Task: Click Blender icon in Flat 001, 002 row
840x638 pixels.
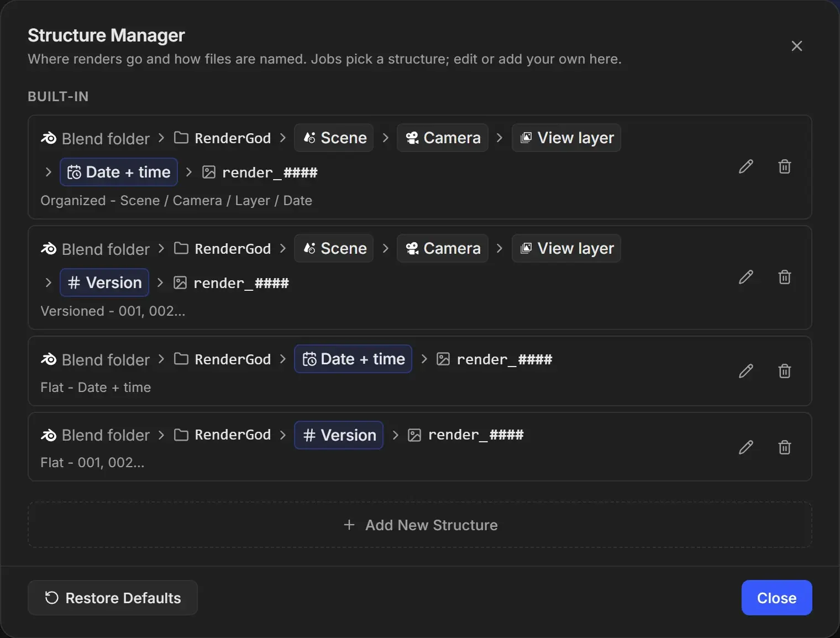Action: pos(49,435)
